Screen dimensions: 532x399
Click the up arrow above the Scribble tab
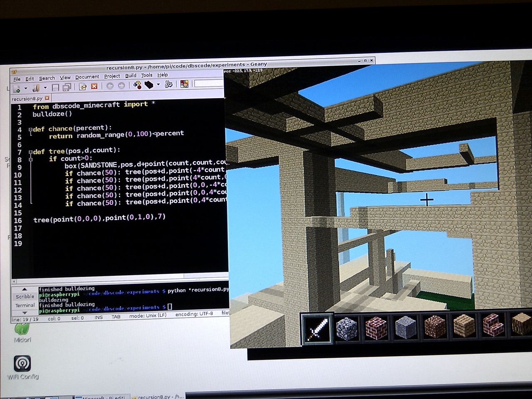point(24,289)
